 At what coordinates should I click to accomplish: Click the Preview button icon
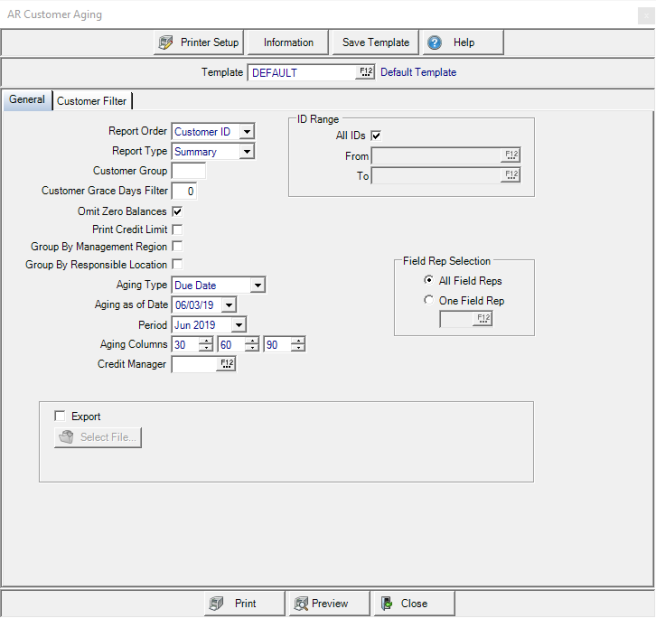[299, 603]
